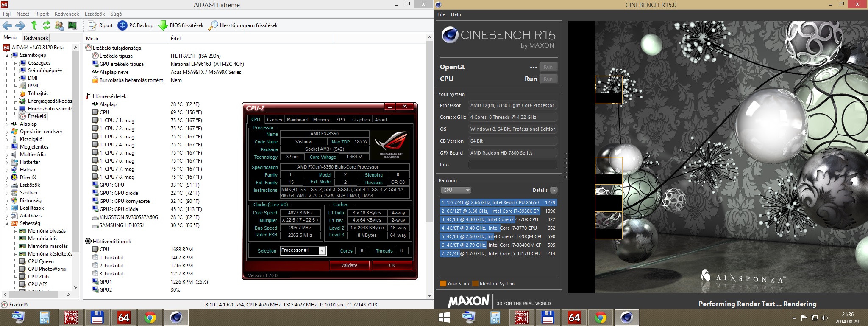Open the Graphics tab in CPU-Z
The width and height of the screenshot is (868, 326).
[x=361, y=120]
